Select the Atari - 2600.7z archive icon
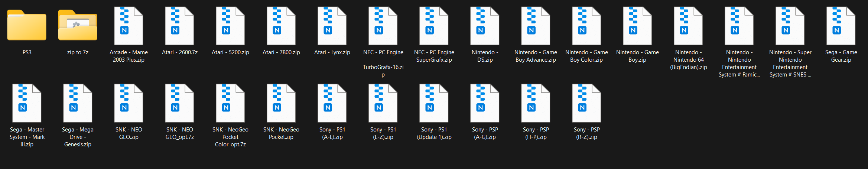Screen dimensions: 868x169 tap(179, 26)
